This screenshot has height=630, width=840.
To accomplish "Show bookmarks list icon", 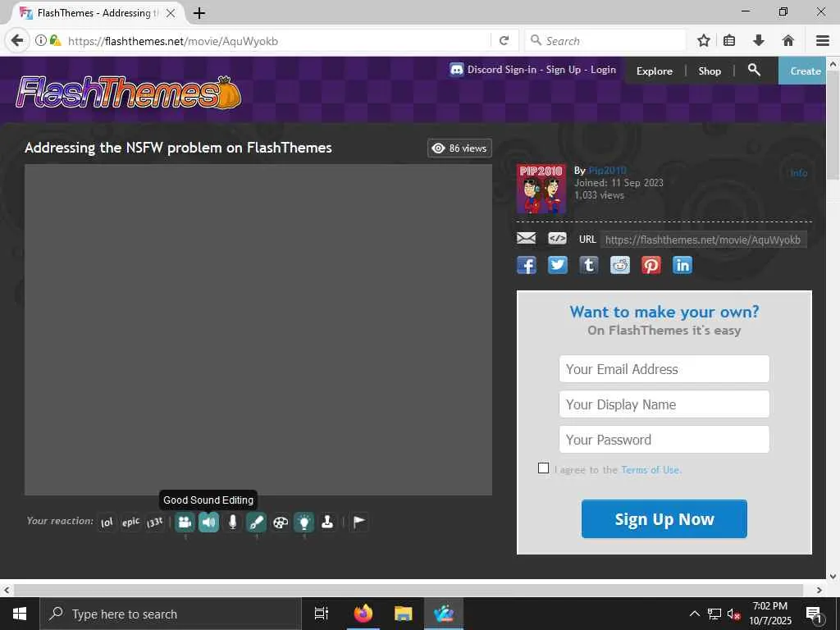I will (729, 40).
